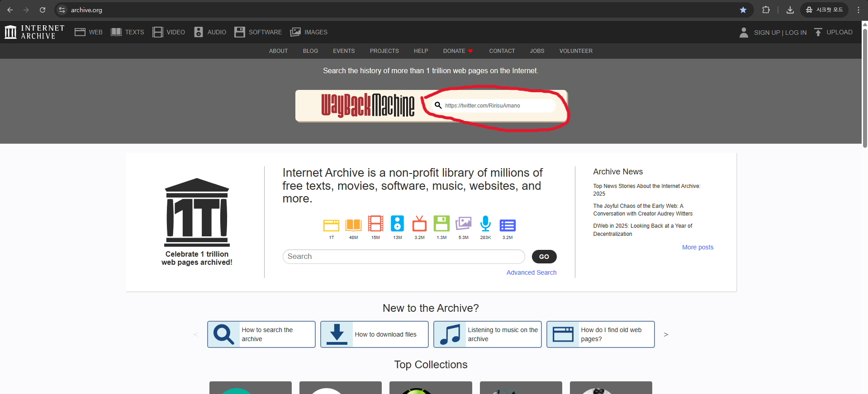Click the Celebrate 1 trillion logo image

point(197,212)
